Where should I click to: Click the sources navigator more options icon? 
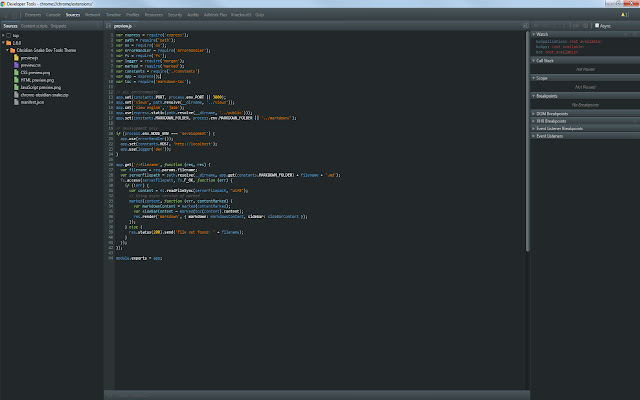tap(98, 26)
